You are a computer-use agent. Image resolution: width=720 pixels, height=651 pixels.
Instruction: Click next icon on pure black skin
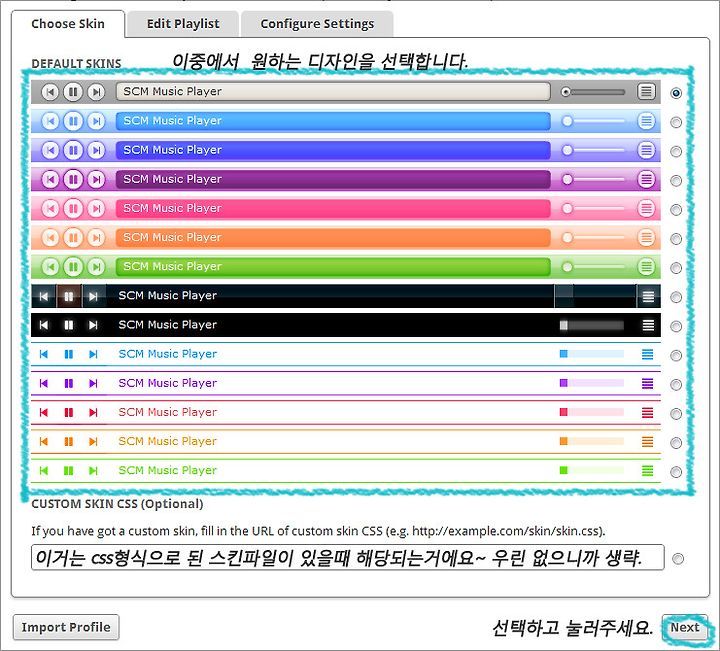[x=93, y=325]
